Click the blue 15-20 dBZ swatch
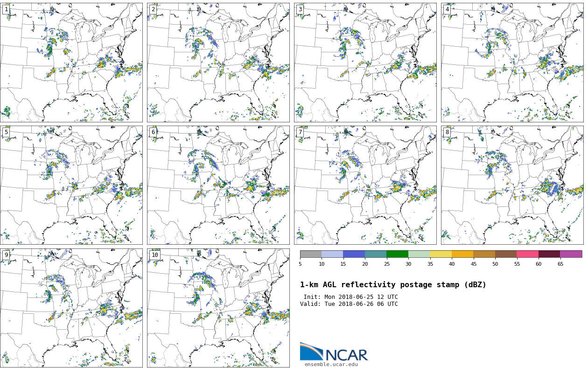This screenshot has width=588, height=368. pyautogui.click(x=354, y=254)
